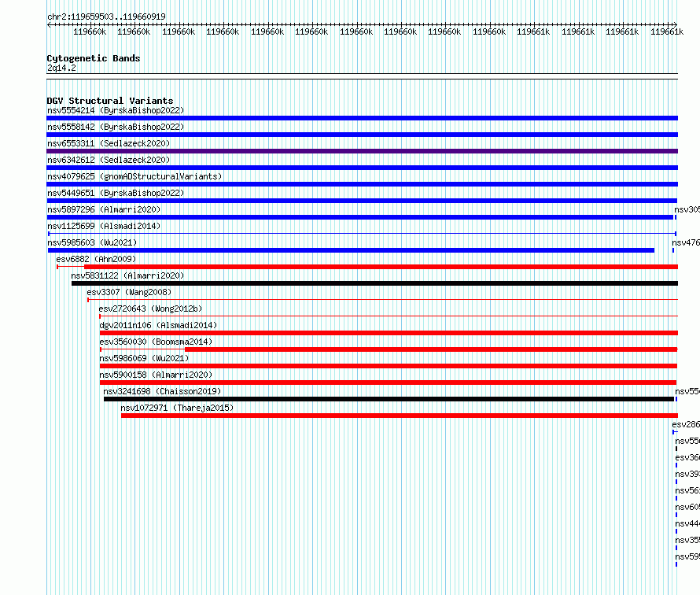The width and height of the screenshot is (700, 595).
Task: Select the esv3307 (Wang2008) label
Action: coord(129,292)
